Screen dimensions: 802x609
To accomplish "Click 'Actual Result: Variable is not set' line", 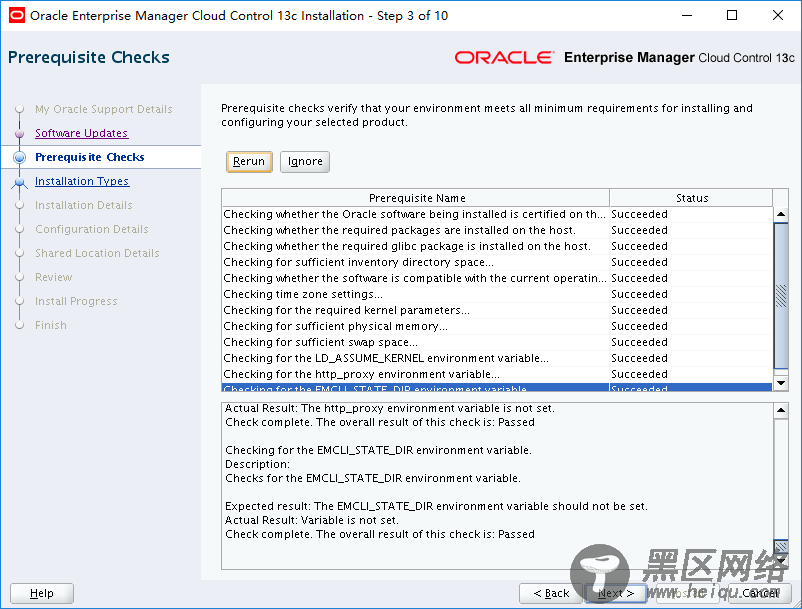I will (311, 520).
